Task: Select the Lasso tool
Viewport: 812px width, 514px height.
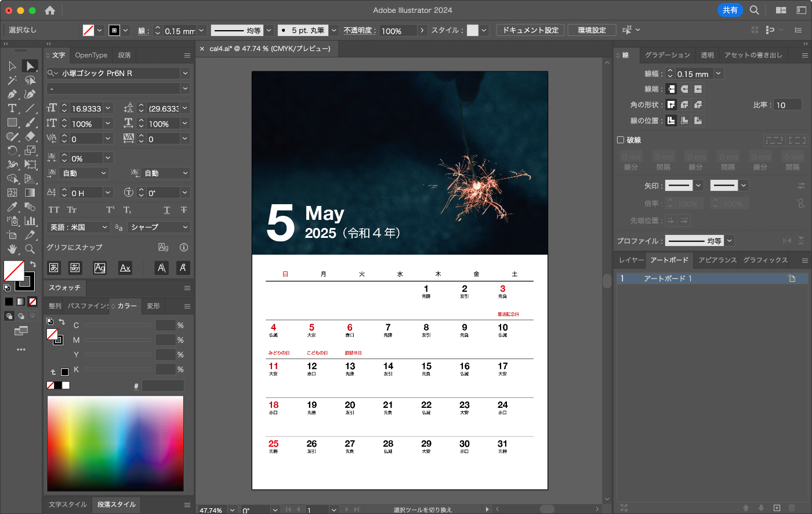Action: 30,80
